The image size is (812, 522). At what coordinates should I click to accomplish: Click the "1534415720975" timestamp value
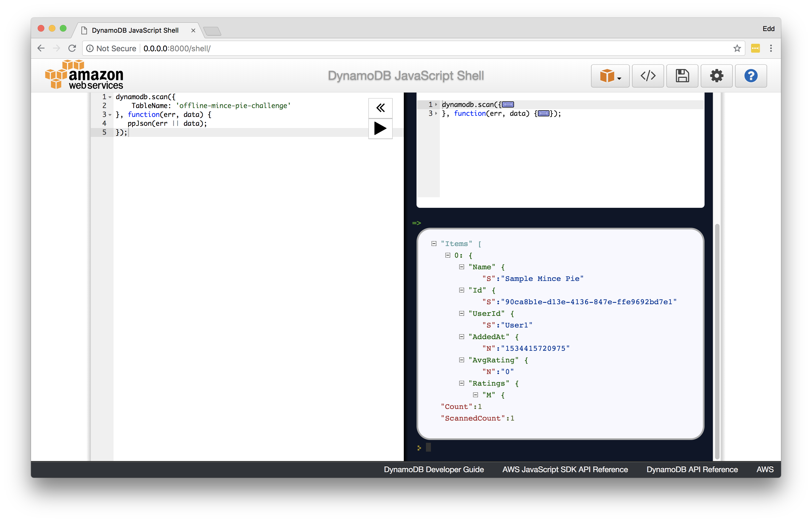coord(535,348)
